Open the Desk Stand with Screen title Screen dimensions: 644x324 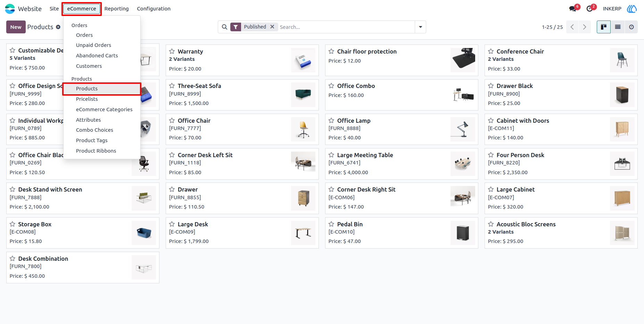(50, 189)
